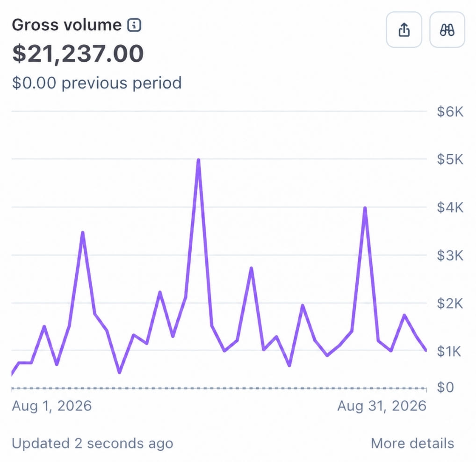
Task: Click the $0.00 previous period text
Action: (97, 83)
